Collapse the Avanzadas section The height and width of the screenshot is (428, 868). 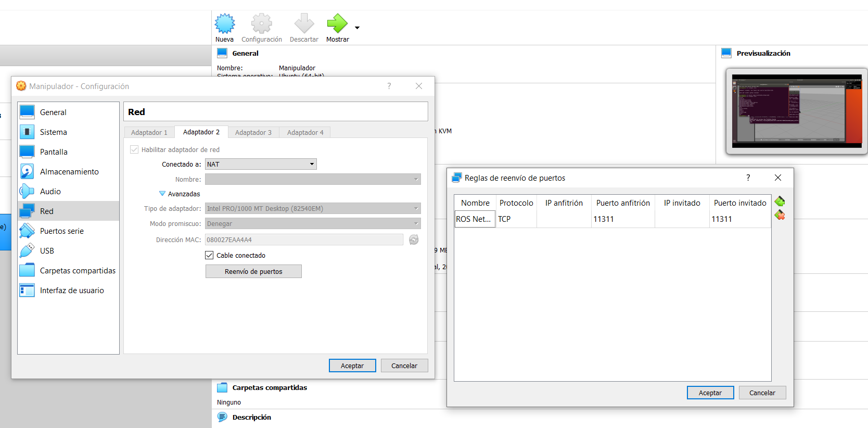pyautogui.click(x=162, y=194)
